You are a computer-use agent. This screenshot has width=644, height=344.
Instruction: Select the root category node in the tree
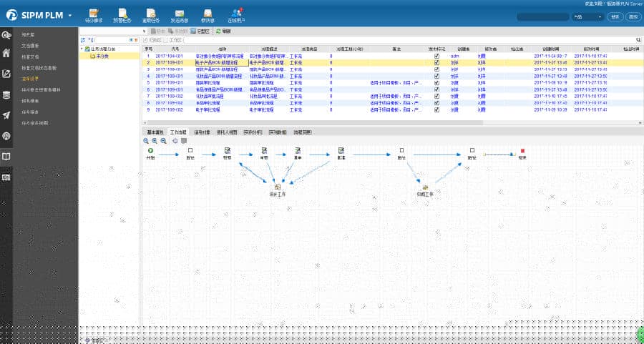[99, 49]
